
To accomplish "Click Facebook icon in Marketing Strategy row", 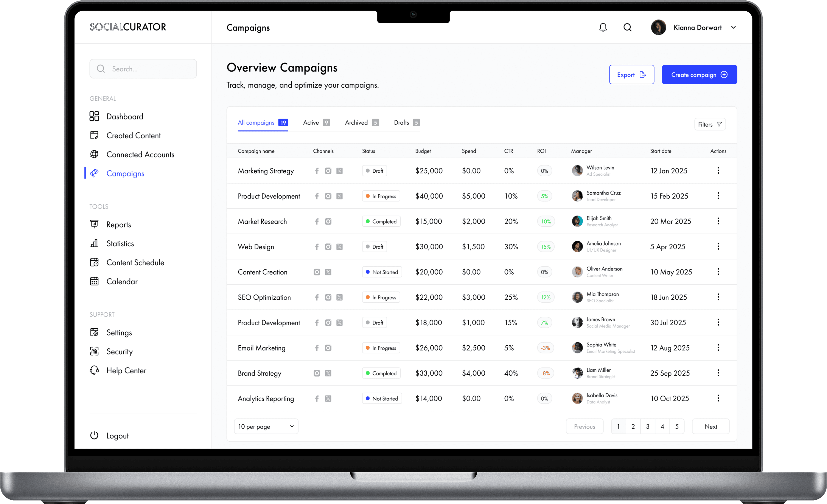I will 317,171.
